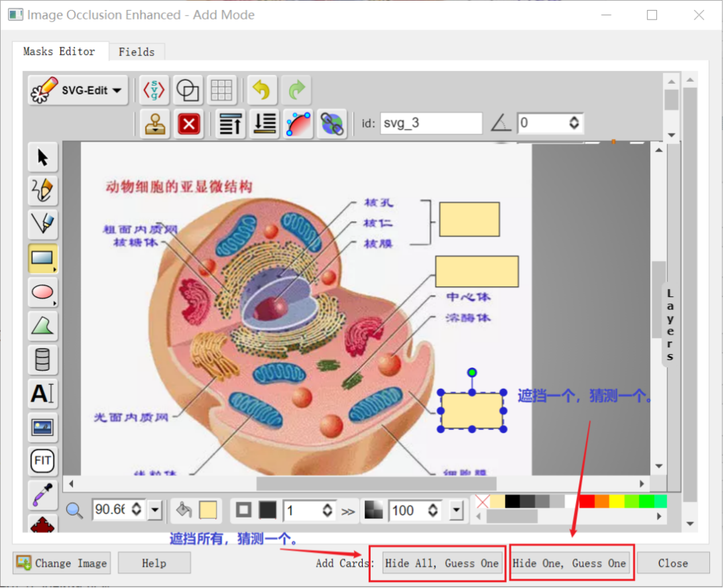
Task: Open the SVG source editor icon
Action: 154,90
